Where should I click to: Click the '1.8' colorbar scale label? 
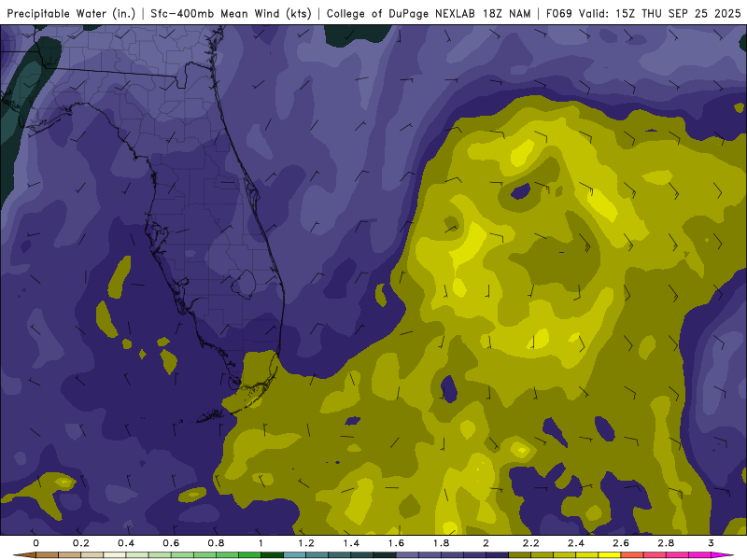pyautogui.click(x=441, y=543)
